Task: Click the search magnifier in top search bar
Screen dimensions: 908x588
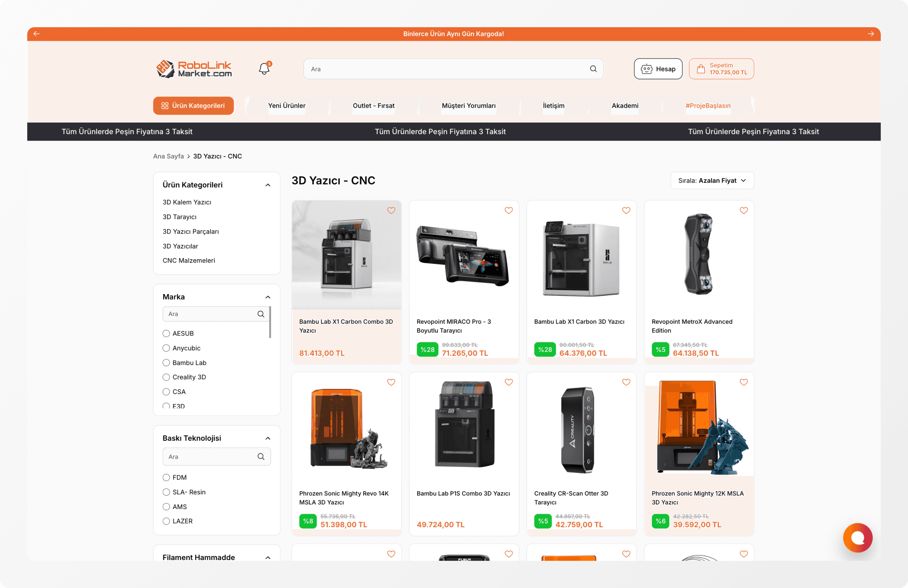Action: 593,69
